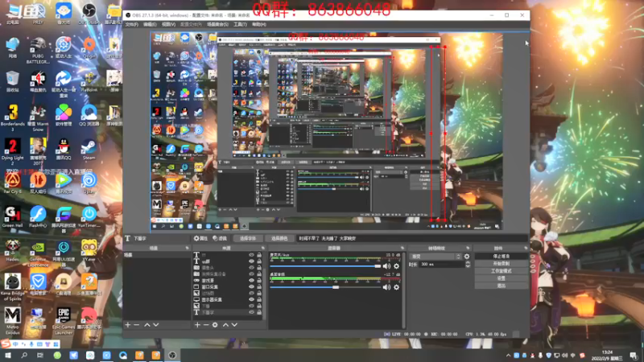Adjust the desktop audio volume slider
The image size is (644, 362).
(325, 287)
